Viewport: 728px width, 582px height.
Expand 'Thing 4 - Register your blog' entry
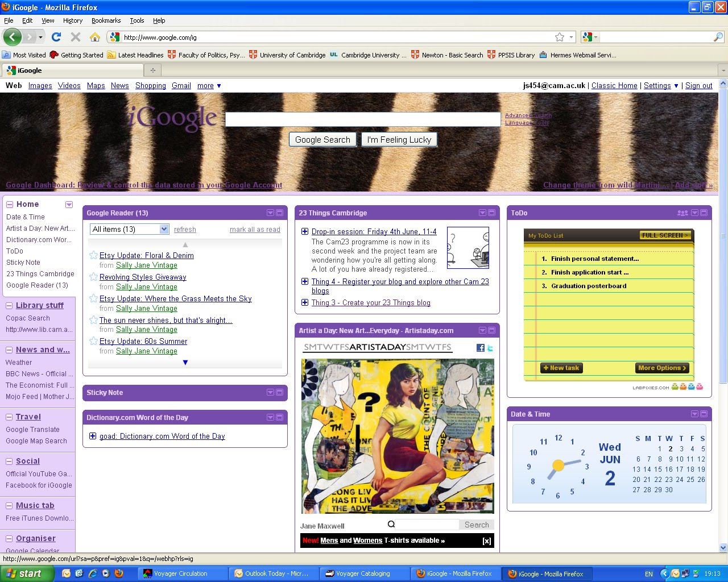305,281
